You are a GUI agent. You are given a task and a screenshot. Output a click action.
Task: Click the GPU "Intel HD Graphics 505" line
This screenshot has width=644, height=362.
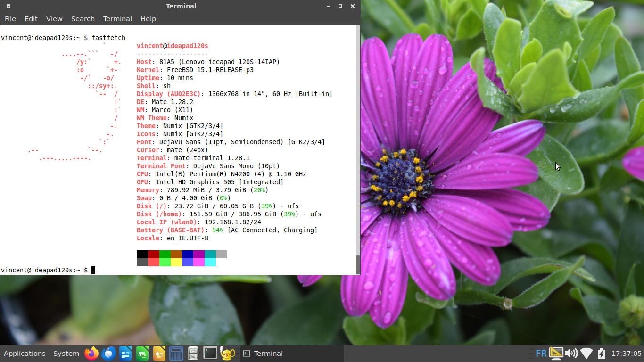tap(210, 182)
